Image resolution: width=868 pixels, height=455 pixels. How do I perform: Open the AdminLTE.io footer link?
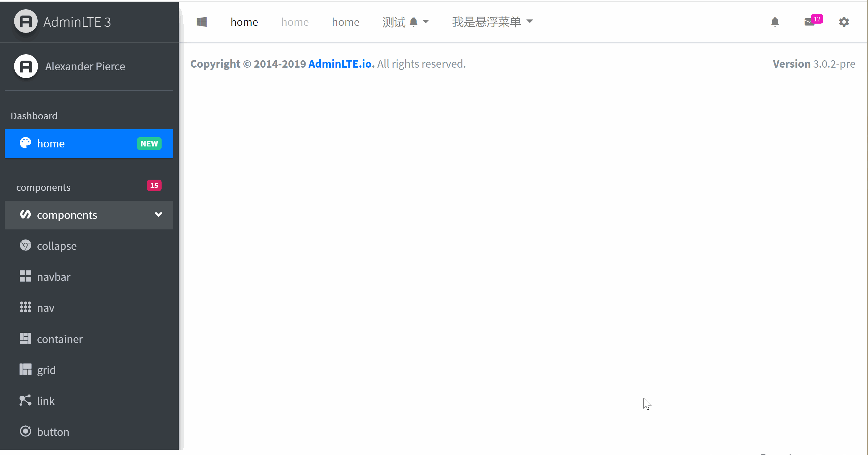coord(341,63)
